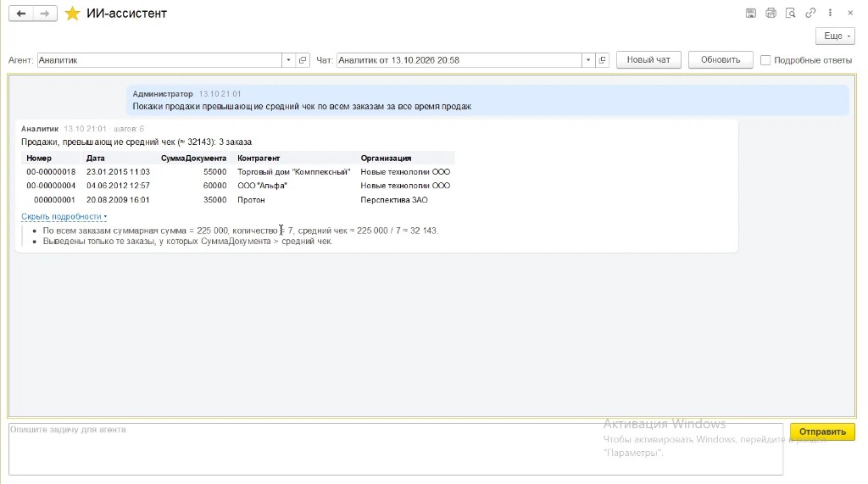
Task: Click the forward navigation arrow
Action: [x=45, y=14]
